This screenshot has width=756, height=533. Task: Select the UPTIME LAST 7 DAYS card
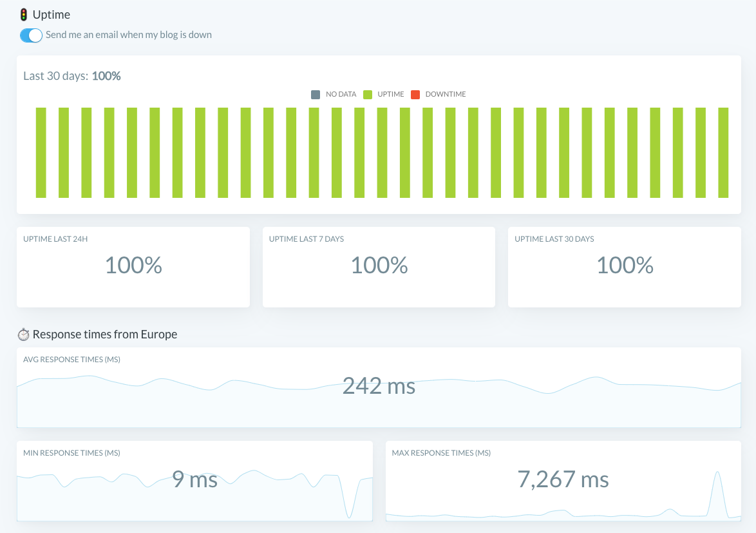click(379, 266)
